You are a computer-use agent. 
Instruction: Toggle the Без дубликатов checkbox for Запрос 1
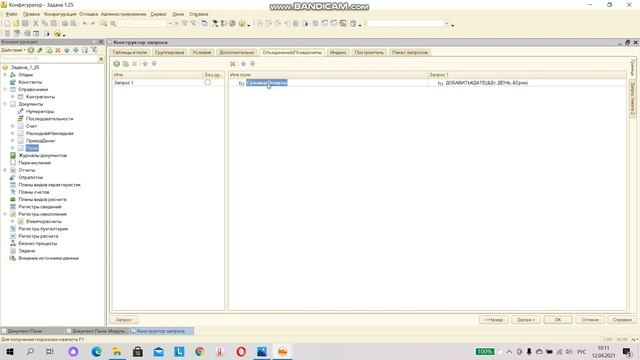point(208,82)
